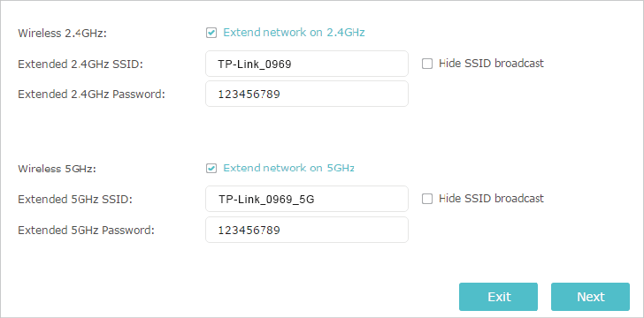
Task: Focus the Extended 5GHz Password field
Action: point(307,230)
